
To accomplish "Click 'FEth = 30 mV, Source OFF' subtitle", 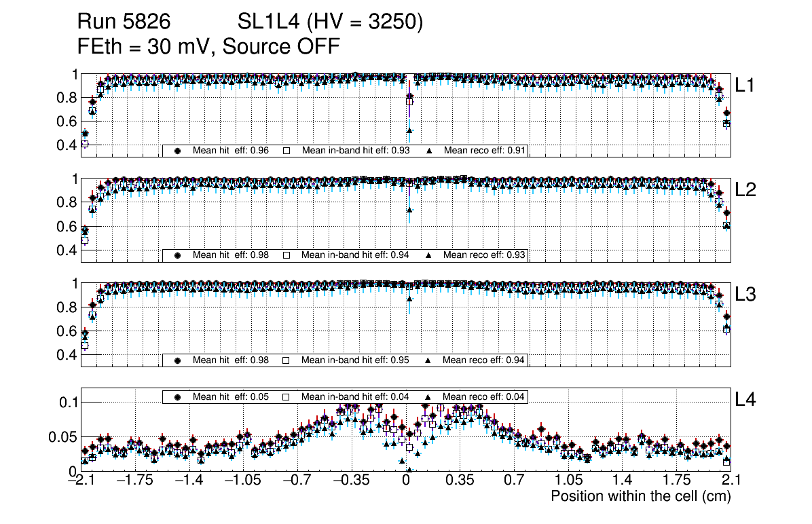I will coord(208,46).
